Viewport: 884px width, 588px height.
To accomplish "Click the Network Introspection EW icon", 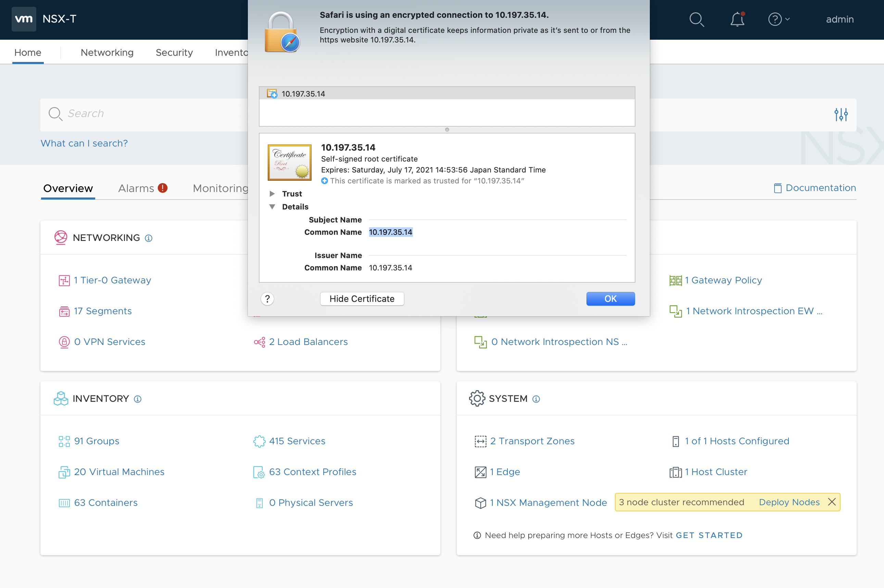I will 675,311.
